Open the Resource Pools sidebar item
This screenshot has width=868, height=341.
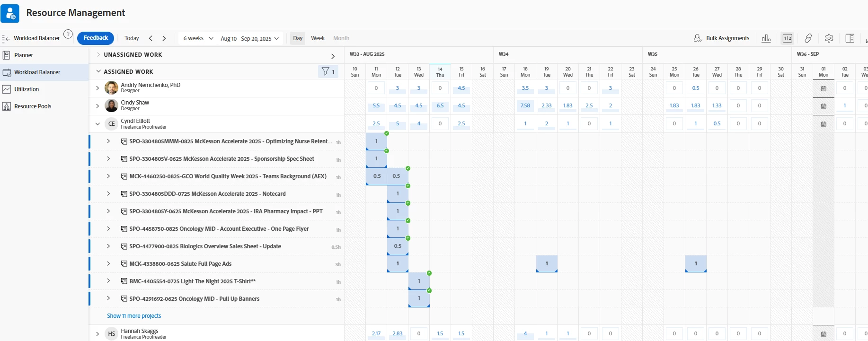(33, 106)
